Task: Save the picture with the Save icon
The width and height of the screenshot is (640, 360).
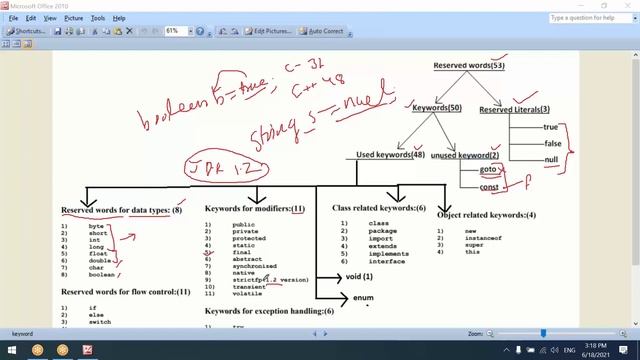Action: (x=58, y=31)
